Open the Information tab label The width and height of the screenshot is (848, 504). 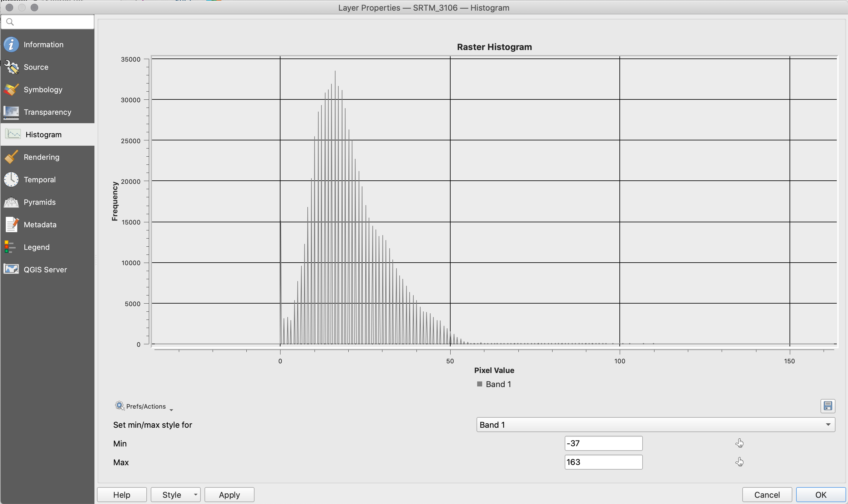point(43,44)
